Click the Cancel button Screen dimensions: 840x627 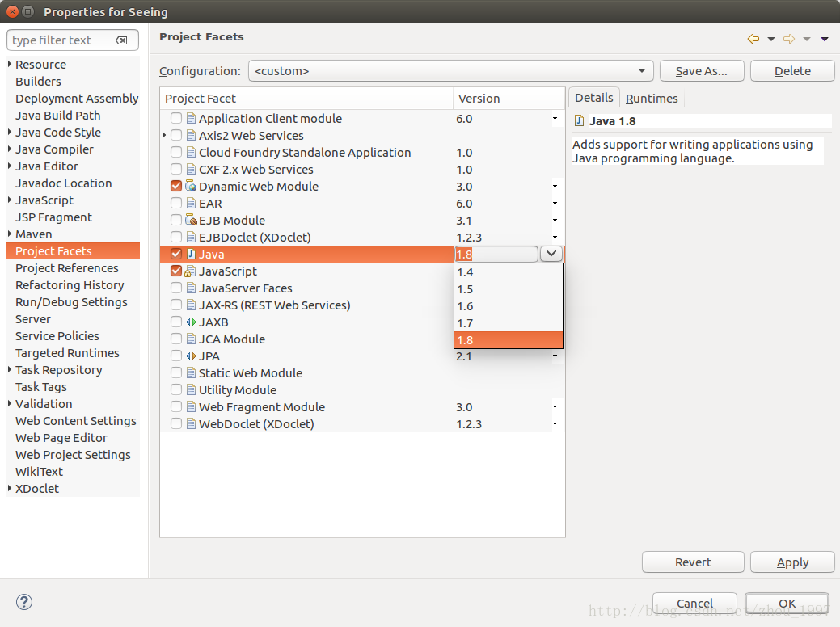click(x=694, y=604)
